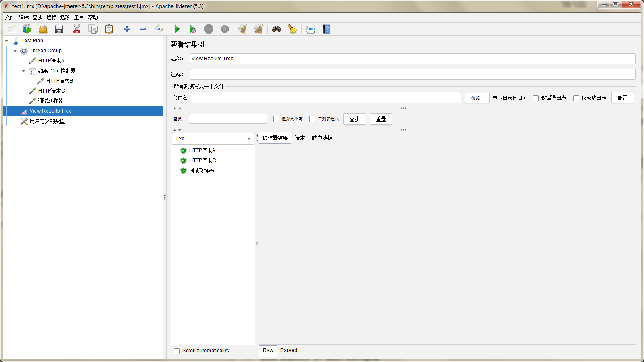This screenshot has height=362, width=644.
Task: Click the Stop toolbar icon
Action: 208,29
